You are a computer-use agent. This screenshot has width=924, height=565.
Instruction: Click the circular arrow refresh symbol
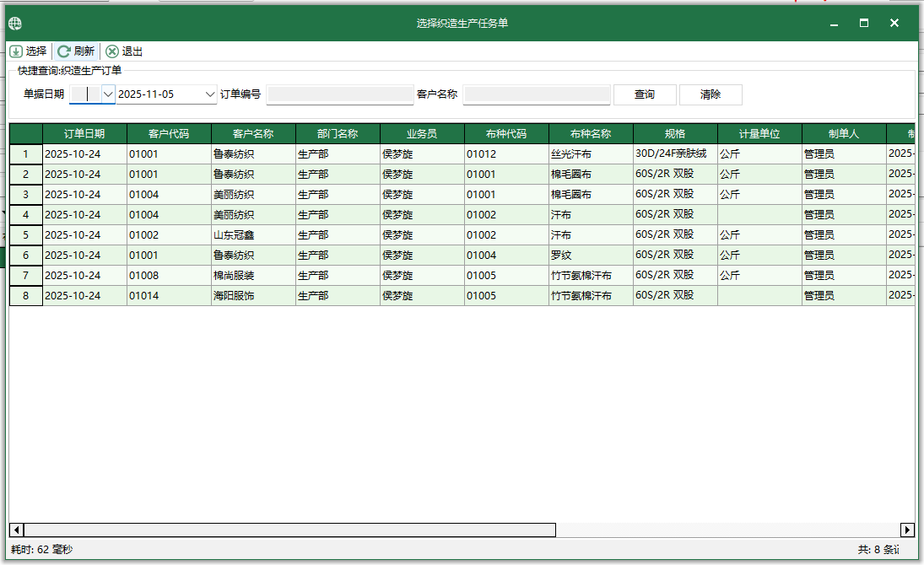tap(63, 51)
